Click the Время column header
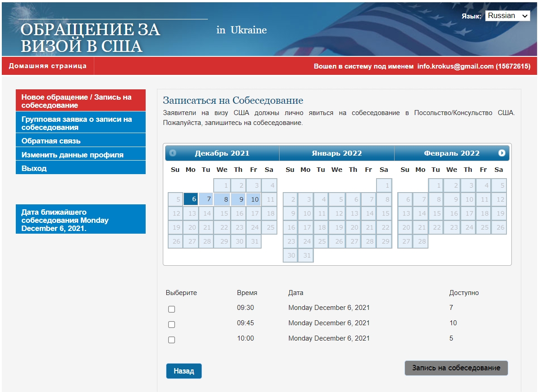This screenshot has width=538, height=392. (x=247, y=293)
